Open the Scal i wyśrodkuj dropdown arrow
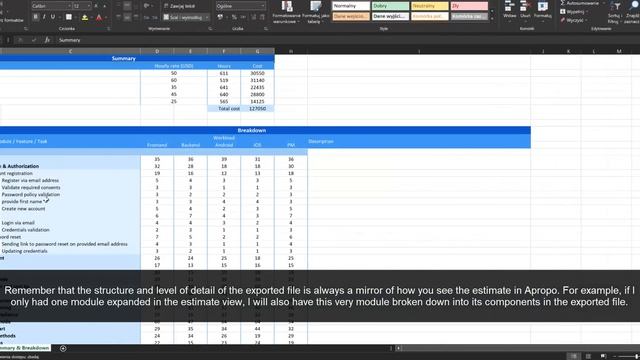Image resolution: width=640 pixels, height=360 pixels. coord(207,17)
